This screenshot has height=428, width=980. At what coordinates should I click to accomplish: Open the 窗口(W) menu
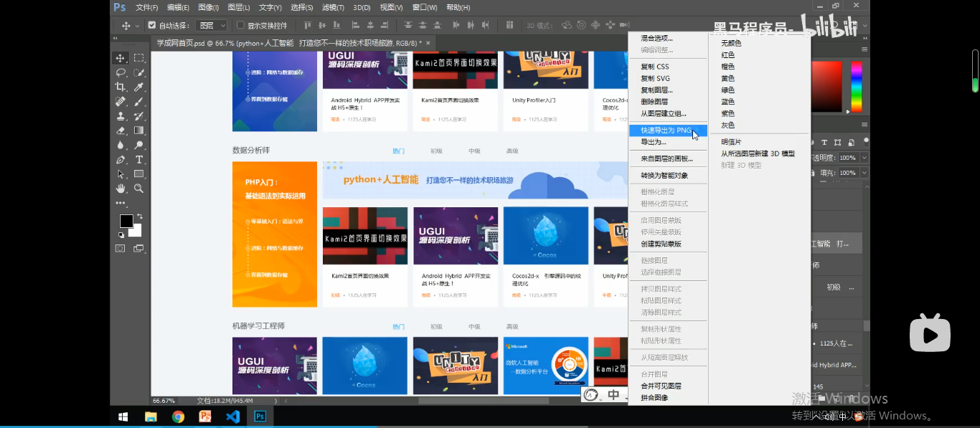click(425, 7)
